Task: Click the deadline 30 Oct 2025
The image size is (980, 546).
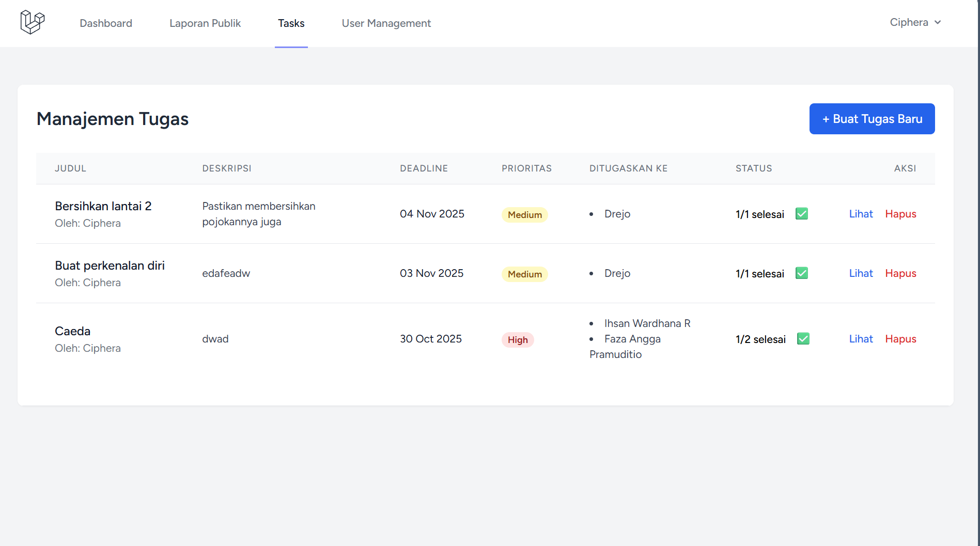Action: tap(431, 339)
